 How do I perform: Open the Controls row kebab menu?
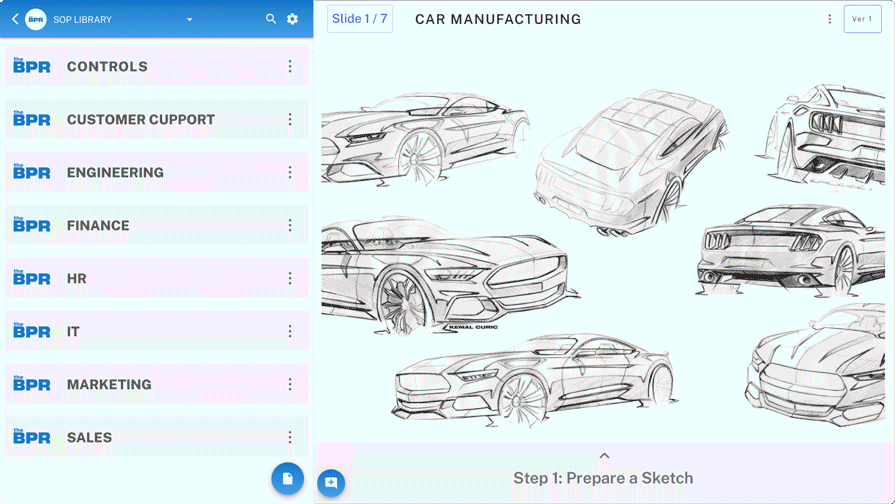(290, 66)
